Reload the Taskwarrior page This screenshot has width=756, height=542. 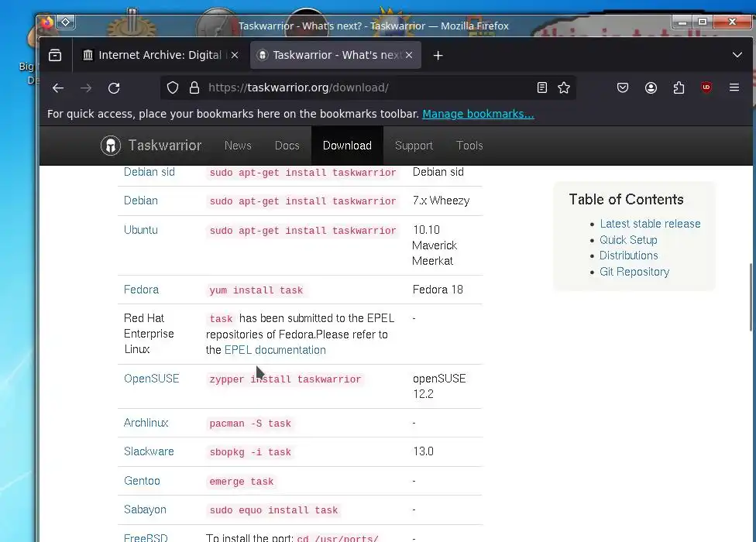click(x=114, y=87)
